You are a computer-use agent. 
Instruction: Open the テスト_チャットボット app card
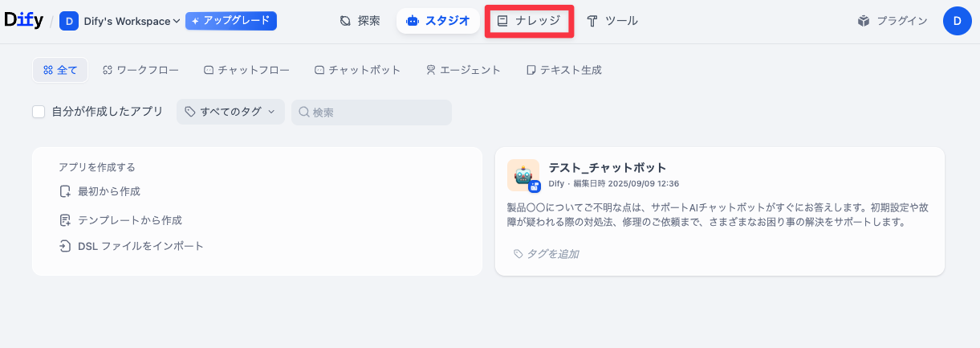719,211
